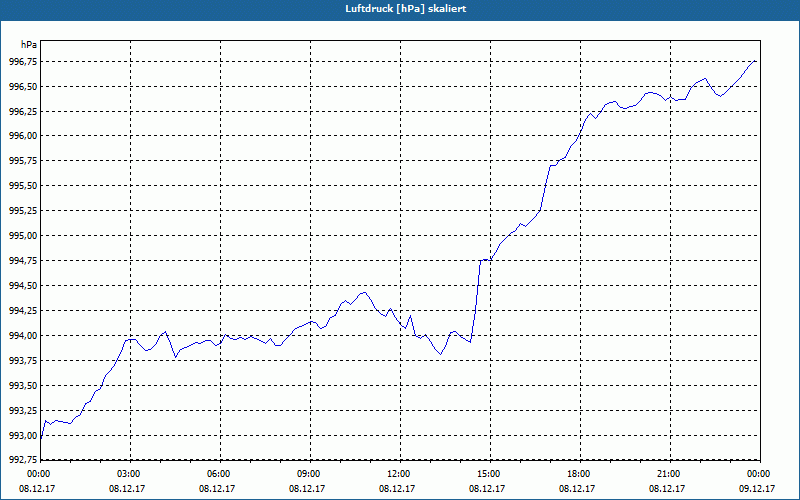Click the 995,75 y-axis label

(23, 161)
